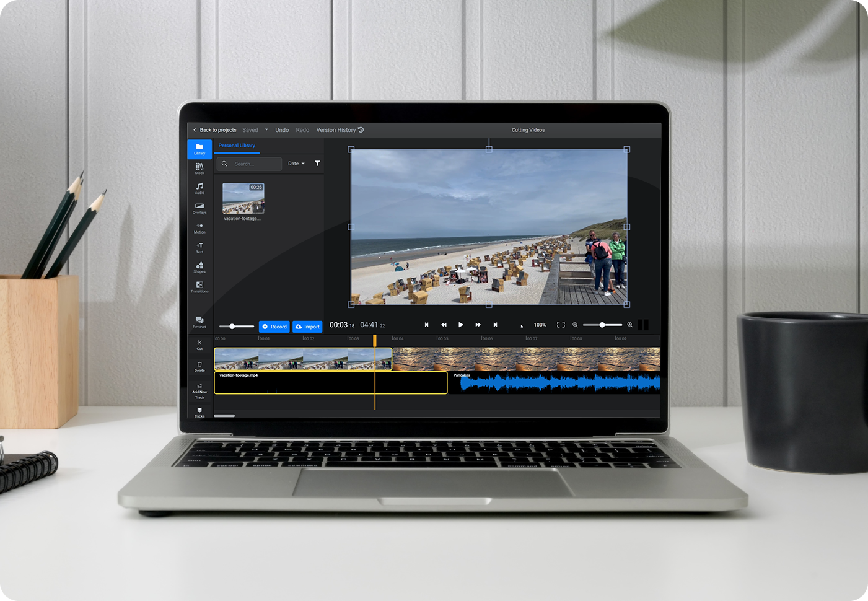
Task: Open the Date sorting dropdown
Action: click(296, 163)
